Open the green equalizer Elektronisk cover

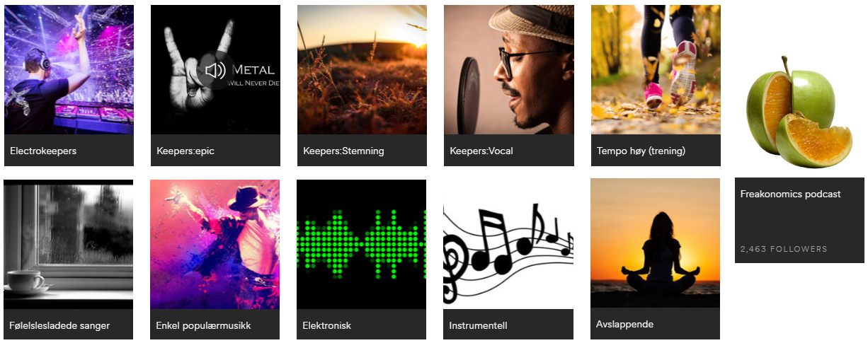click(361, 244)
